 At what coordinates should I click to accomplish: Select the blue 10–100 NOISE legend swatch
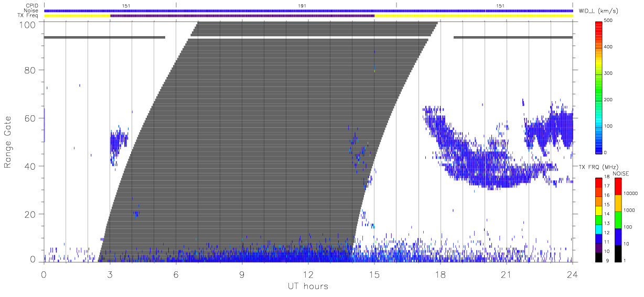[617, 236]
